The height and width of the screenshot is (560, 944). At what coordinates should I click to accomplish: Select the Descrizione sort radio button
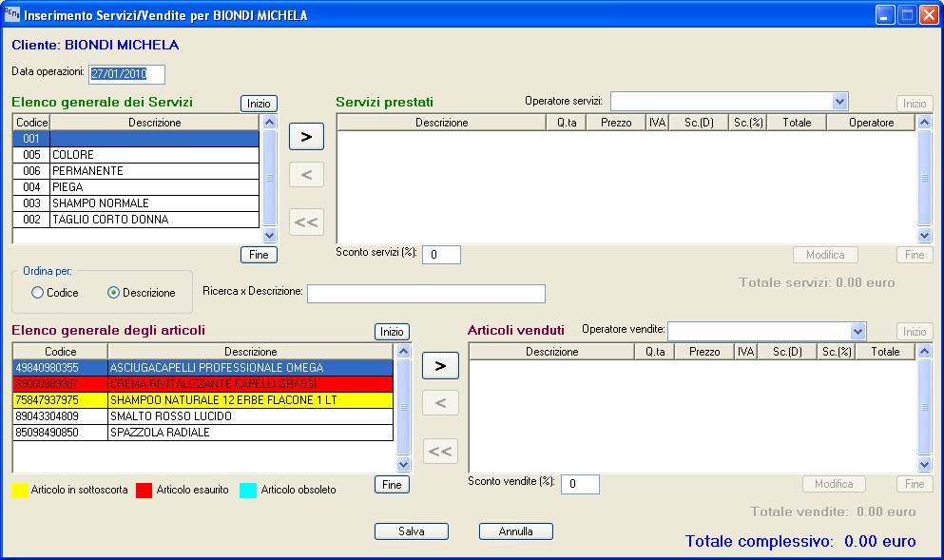(x=113, y=293)
